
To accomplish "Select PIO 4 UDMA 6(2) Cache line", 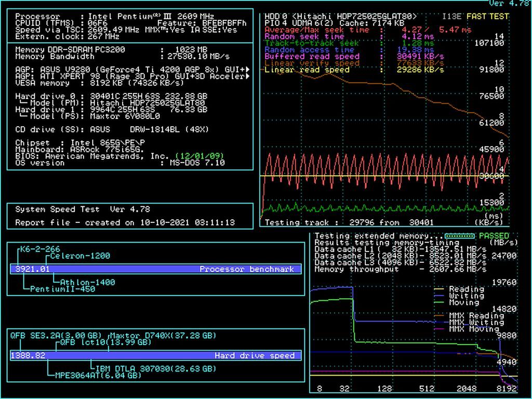I will pos(334,23).
